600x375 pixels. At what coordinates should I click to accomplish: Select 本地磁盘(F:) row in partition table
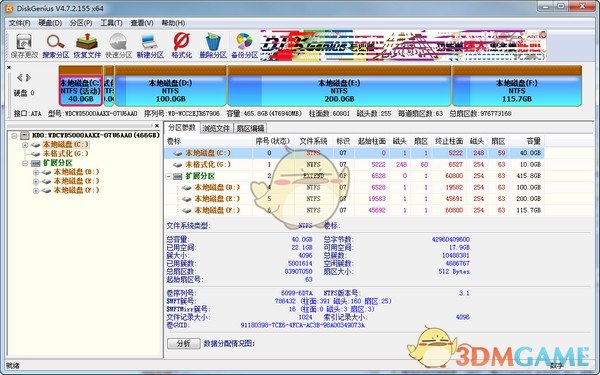(354, 210)
